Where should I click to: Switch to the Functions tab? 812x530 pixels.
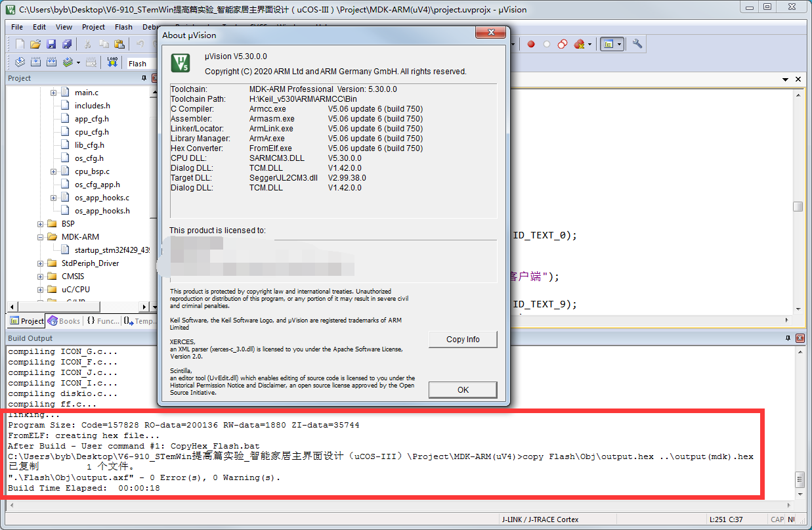(x=103, y=321)
